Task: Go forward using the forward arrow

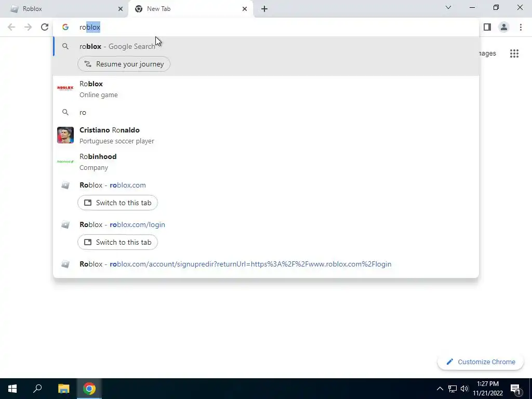Action: click(28, 27)
